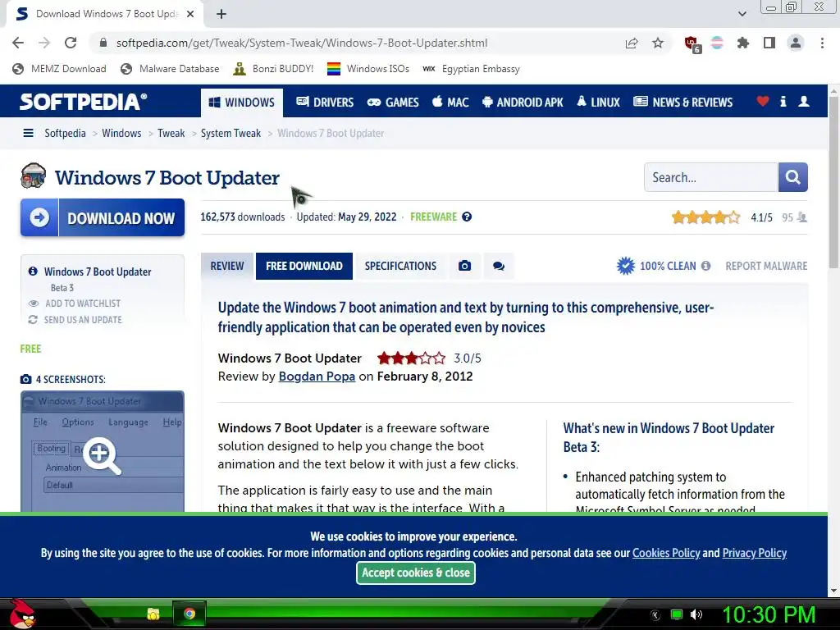
Task: Go to Windows breadcrumb link
Action: (x=121, y=133)
